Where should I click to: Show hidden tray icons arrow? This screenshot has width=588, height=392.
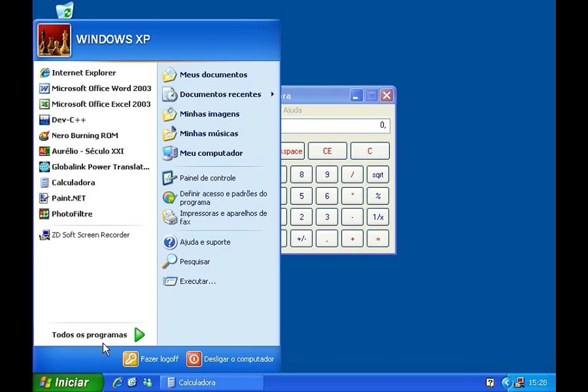pyautogui.click(x=506, y=383)
